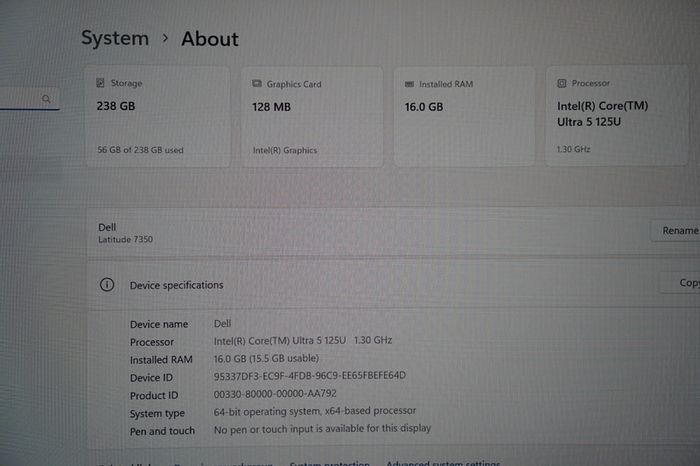Screen dimensions: 700x466
Task: Click the Graphics Card icon
Action: coord(257,83)
